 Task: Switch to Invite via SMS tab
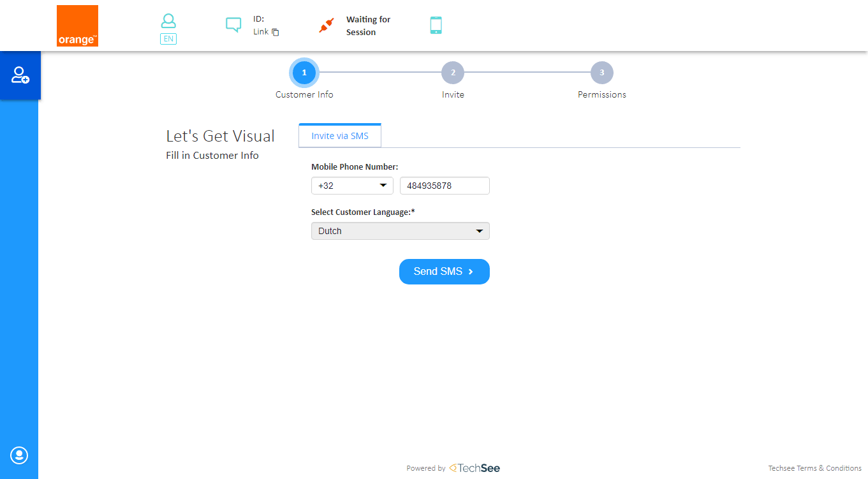click(340, 136)
